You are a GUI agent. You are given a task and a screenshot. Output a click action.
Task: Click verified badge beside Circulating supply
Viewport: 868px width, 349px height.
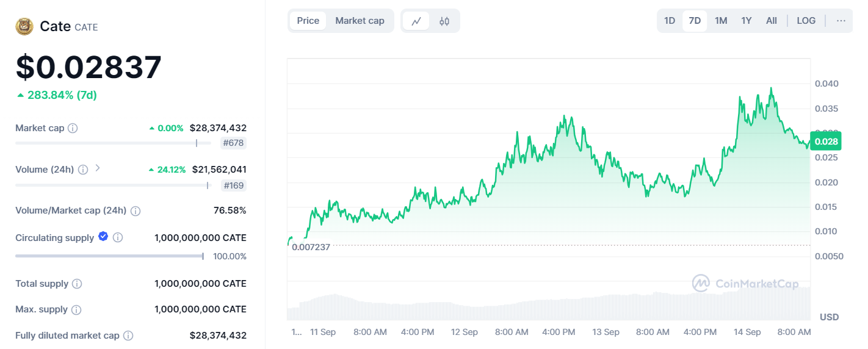[103, 237]
